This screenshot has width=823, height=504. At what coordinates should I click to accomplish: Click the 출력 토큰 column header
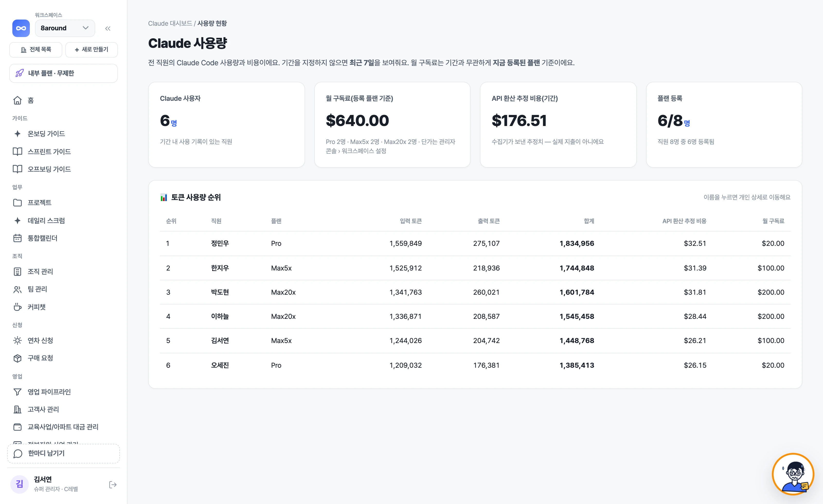pos(489,221)
